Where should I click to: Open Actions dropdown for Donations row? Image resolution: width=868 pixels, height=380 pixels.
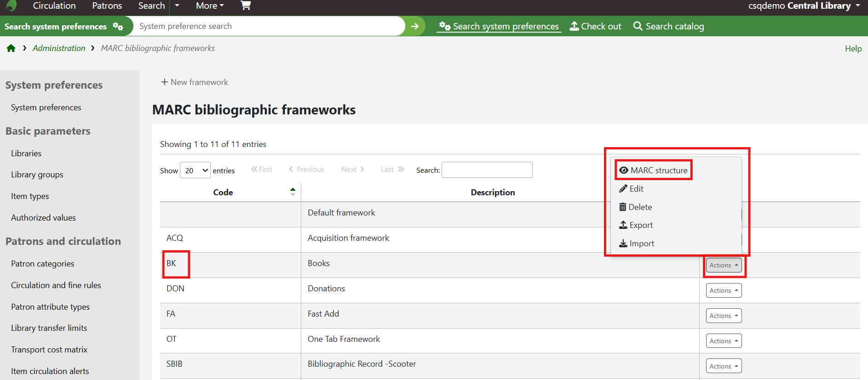[724, 290]
